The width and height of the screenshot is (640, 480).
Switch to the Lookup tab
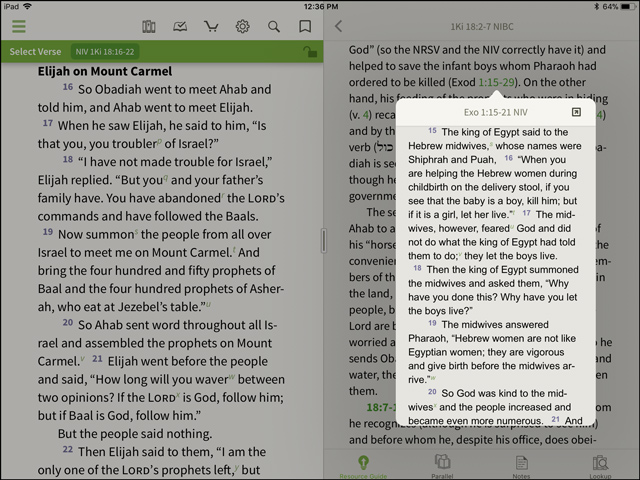pyautogui.click(x=600, y=468)
